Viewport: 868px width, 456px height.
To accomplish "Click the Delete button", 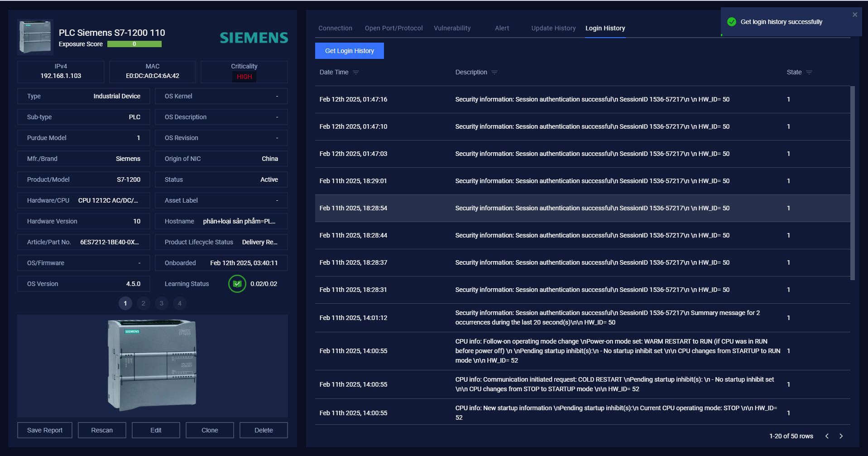I will pyautogui.click(x=264, y=430).
